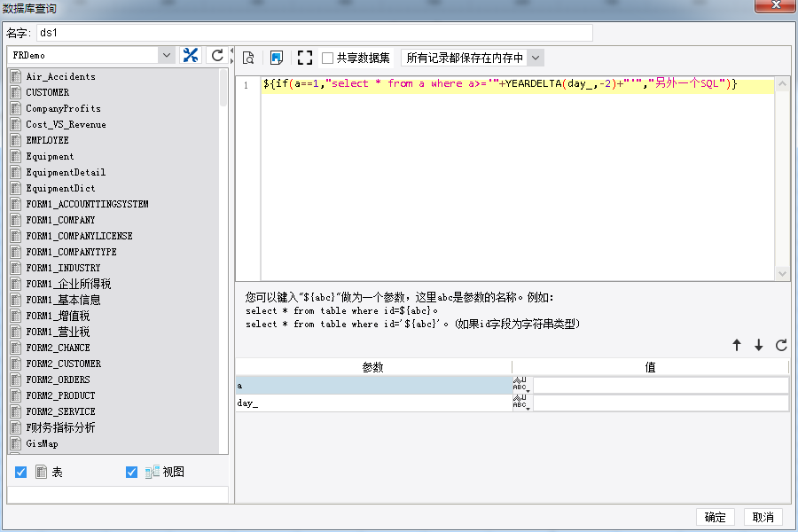Click the 取消 button
The height and width of the screenshot is (532, 798).
[x=763, y=518]
